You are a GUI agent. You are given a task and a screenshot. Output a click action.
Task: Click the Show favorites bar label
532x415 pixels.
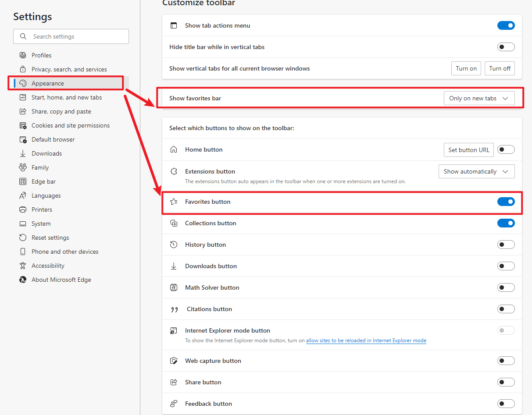195,98
